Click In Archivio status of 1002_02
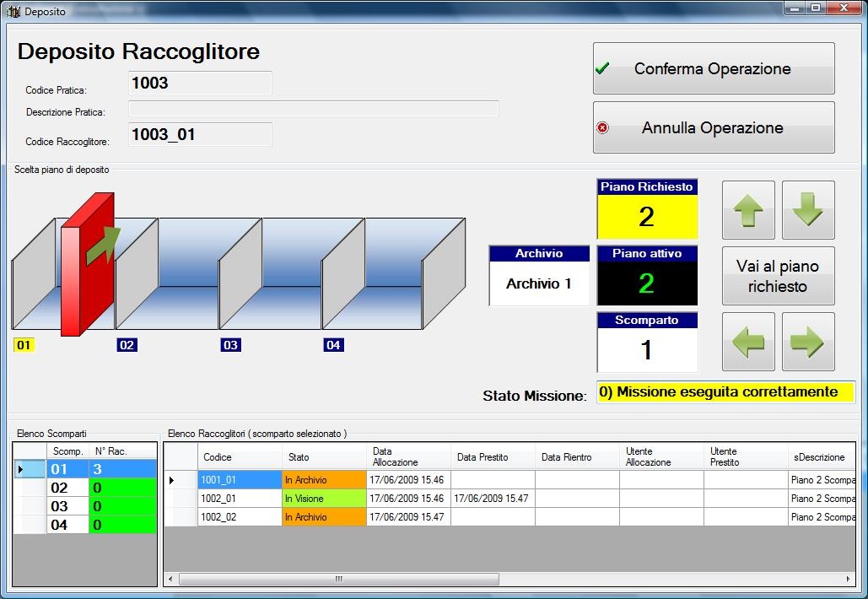 [324, 516]
